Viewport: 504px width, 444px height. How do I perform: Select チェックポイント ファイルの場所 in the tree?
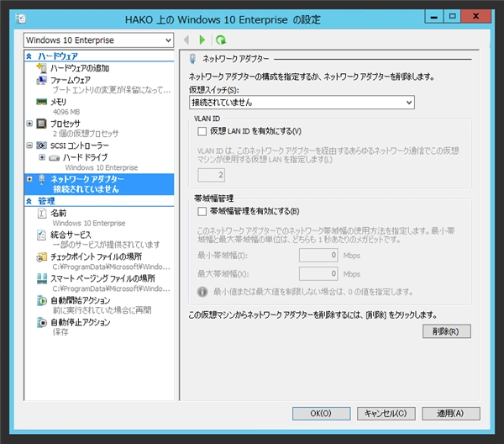[x=96, y=256]
